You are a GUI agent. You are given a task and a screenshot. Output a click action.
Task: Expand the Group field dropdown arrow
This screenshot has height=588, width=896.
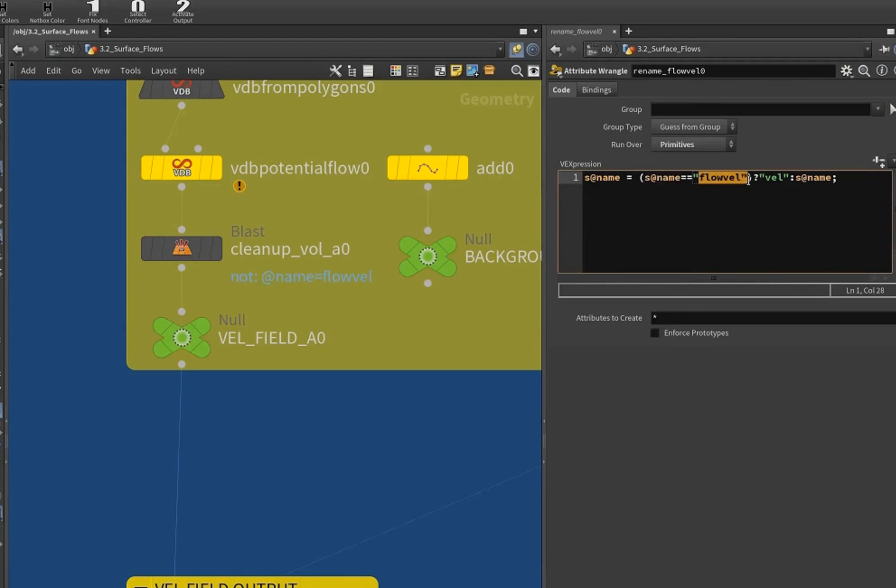[877, 109]
